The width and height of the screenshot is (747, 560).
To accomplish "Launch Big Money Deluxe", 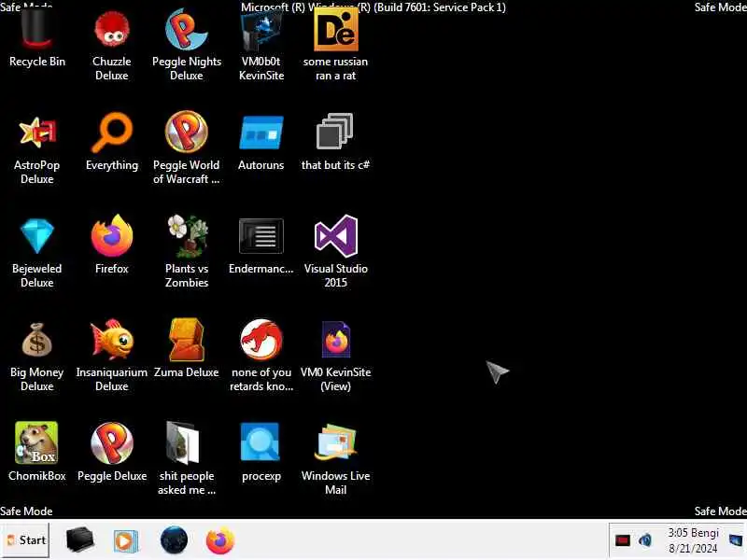I will [36, 340].
